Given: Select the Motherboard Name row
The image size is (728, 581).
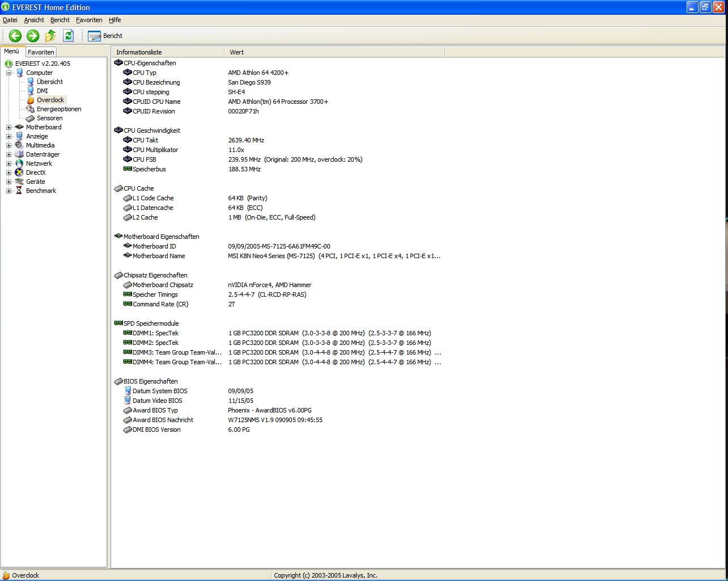Looking at the screenshot, I should click(x=278, y=256).
